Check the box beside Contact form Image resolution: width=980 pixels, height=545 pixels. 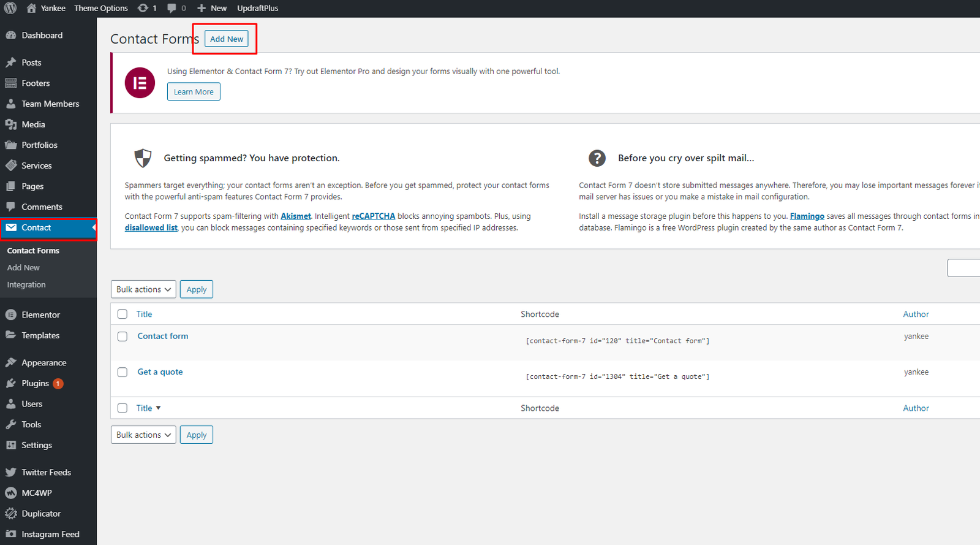tap(123, 337)
